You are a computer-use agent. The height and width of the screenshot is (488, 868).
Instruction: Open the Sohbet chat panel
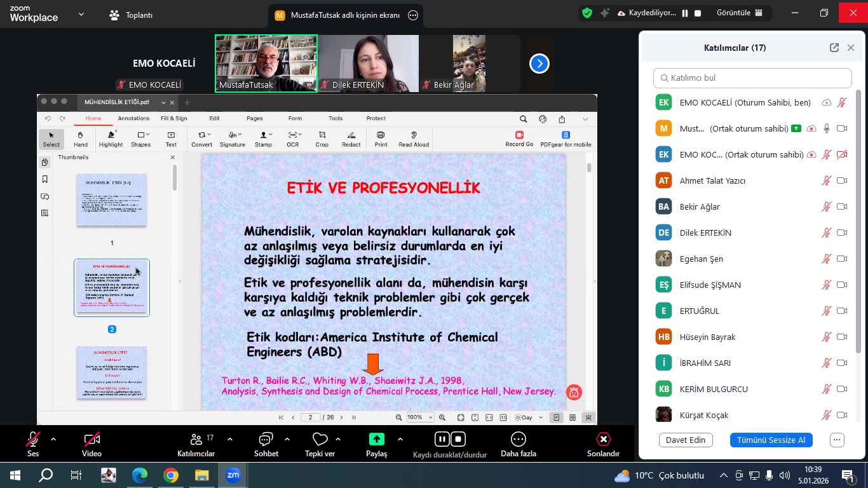tap(266, 439)
